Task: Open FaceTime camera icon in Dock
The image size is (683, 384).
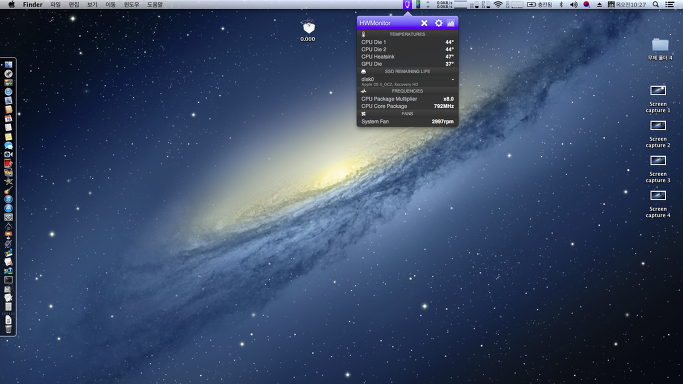Action: (x=8, y=155)
